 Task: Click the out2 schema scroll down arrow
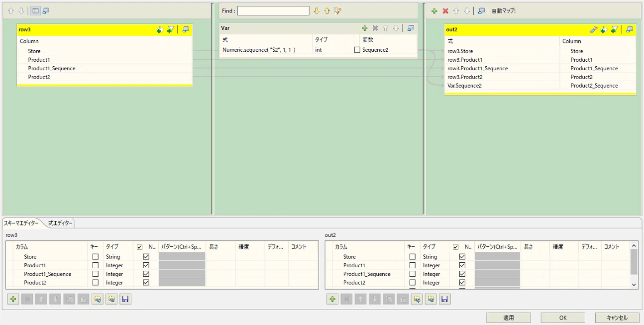(x=634, y=285)
